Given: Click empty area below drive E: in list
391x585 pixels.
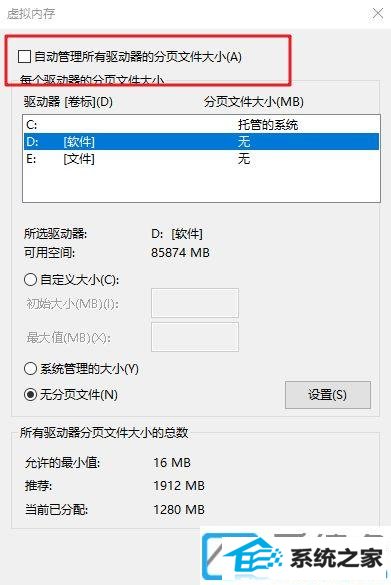Looking at the screenshot, I should tap(201, 185).
